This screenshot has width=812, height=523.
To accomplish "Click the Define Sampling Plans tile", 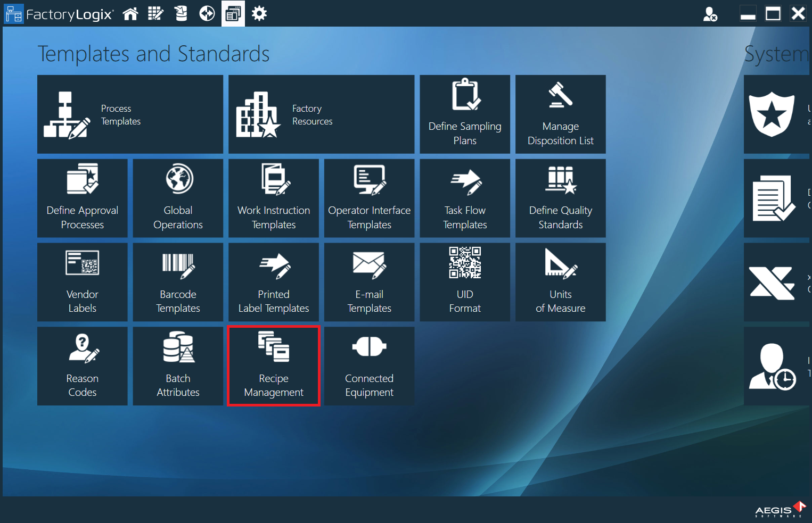I will click(465, 114).
